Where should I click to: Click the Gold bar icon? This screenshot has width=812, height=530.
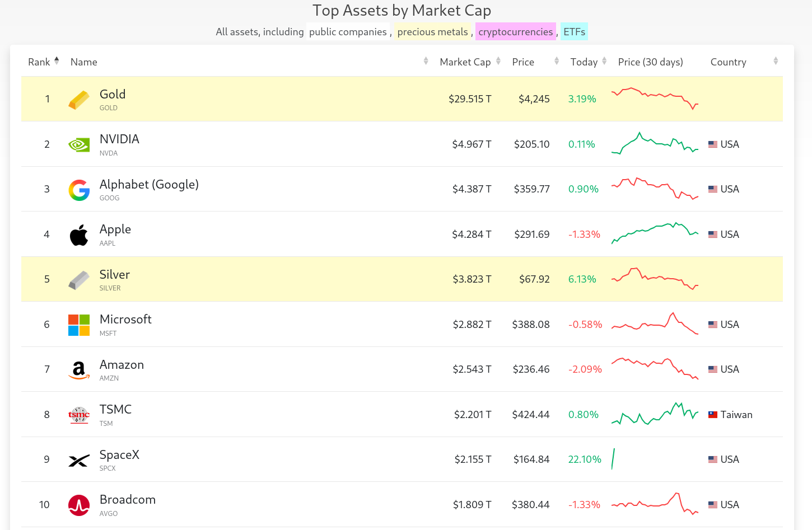click(79, 100)
